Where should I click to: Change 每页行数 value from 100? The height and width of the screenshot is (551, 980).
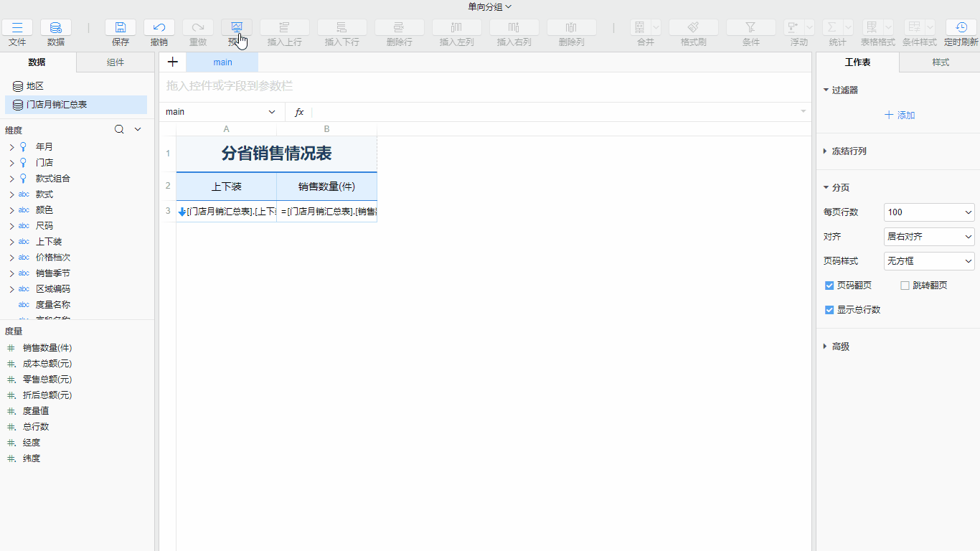point(929,212)
